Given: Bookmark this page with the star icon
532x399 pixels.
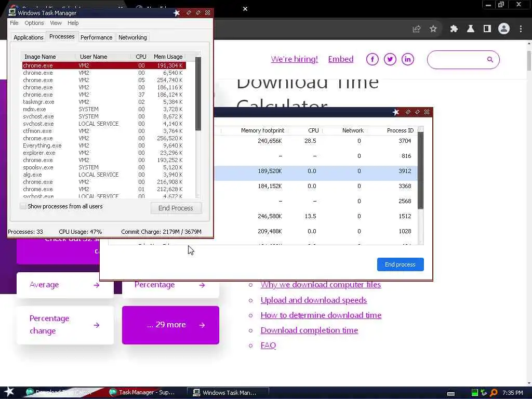Looking at the screenshot, I should (x=433, y=29).
